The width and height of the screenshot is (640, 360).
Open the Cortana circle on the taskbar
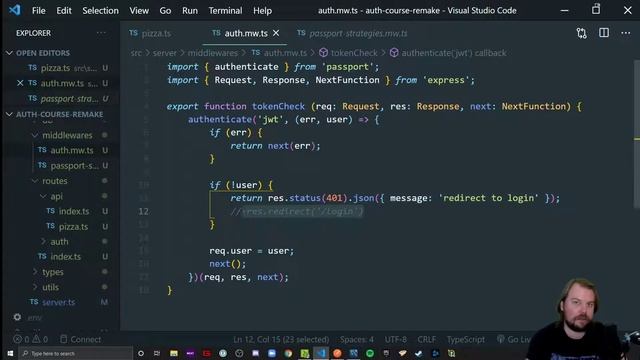tap(141, 353)
